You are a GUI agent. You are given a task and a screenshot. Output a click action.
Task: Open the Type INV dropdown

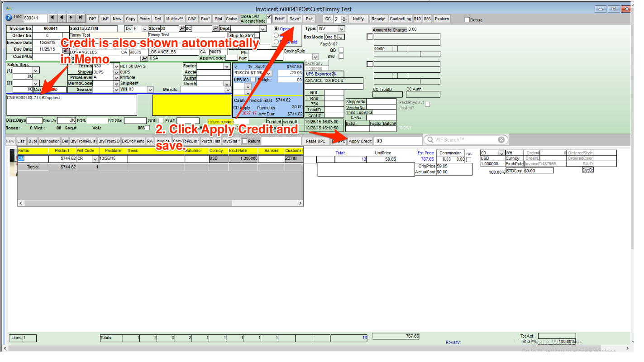coord(342,29)
